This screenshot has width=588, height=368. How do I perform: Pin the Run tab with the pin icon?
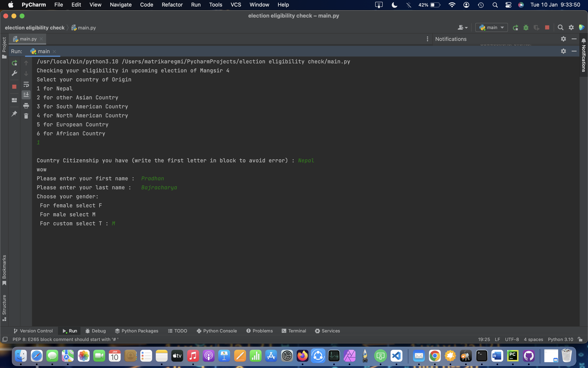coord(14,113)
